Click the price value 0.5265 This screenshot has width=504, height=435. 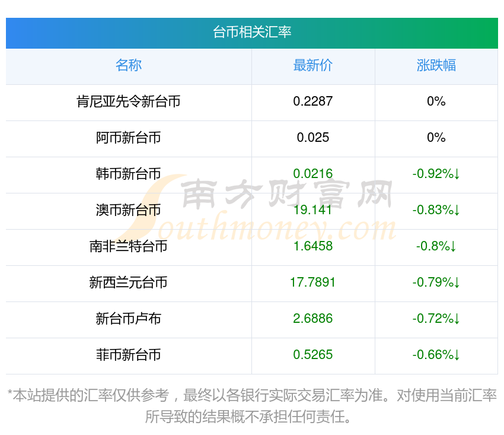point(312,355)
